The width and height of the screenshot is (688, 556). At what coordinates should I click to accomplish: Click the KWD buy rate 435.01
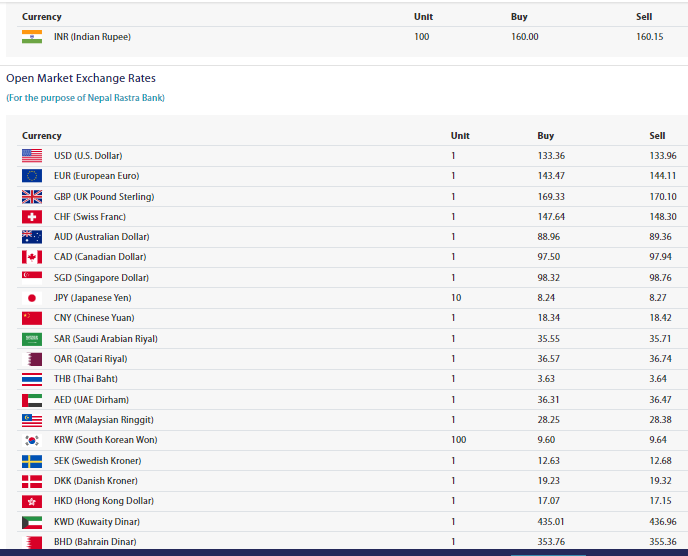tap(551, 521)
